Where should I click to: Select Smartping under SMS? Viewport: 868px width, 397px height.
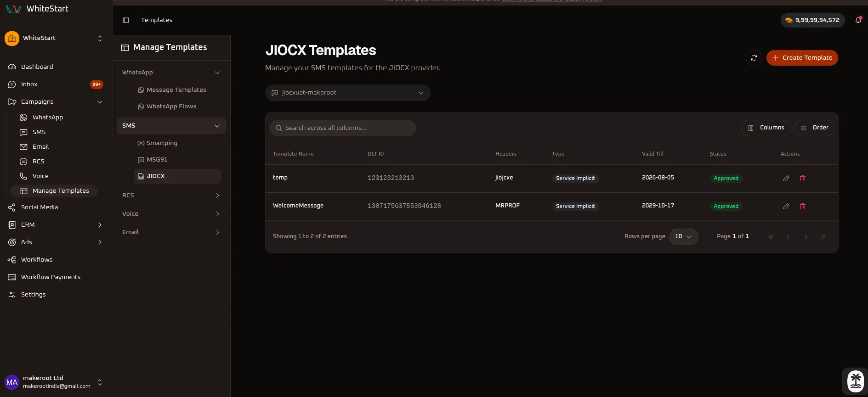coord(177,143)
